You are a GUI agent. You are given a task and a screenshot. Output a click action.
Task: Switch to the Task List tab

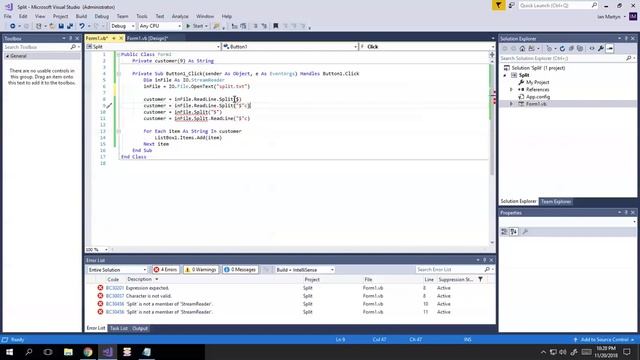pos(119,328)
